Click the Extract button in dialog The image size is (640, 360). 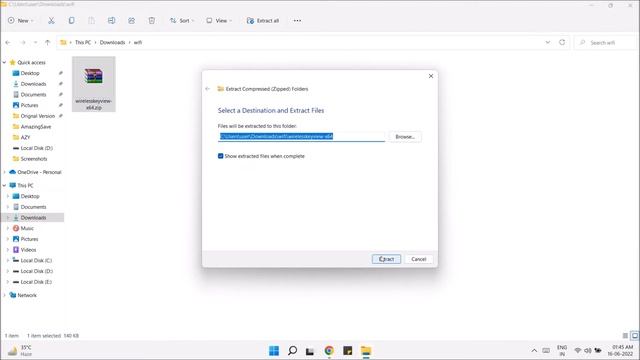point(386,259)
